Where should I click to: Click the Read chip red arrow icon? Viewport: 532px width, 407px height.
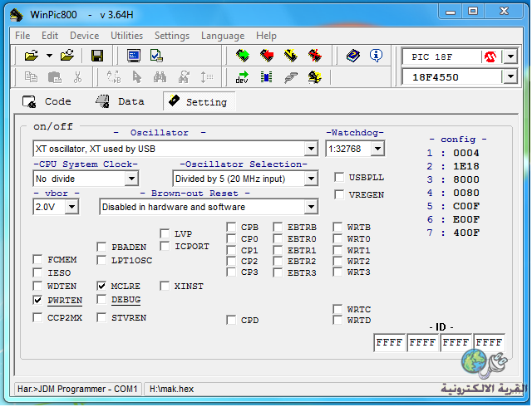point(267,56)
